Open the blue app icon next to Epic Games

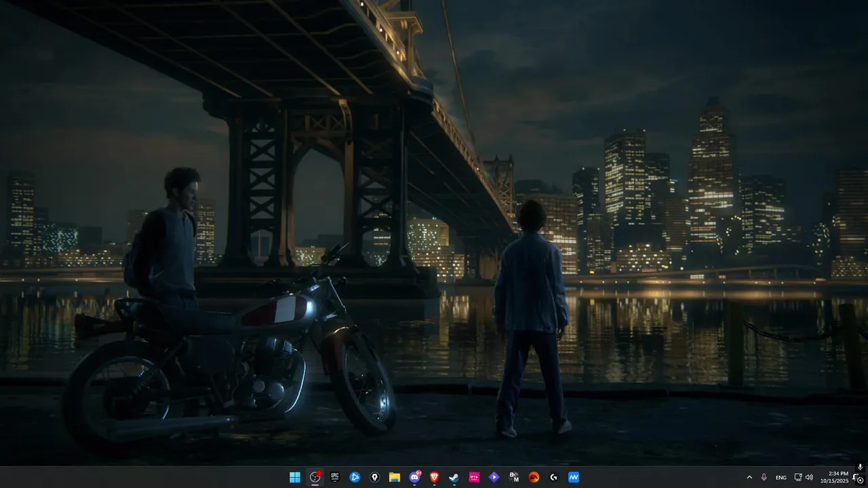[x=355, y=477]
